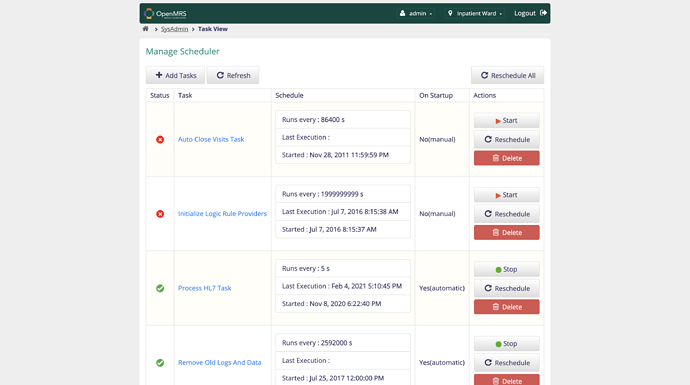Reschedule the Remove Old Logs And Data task
690x385 pixels.
506,363
